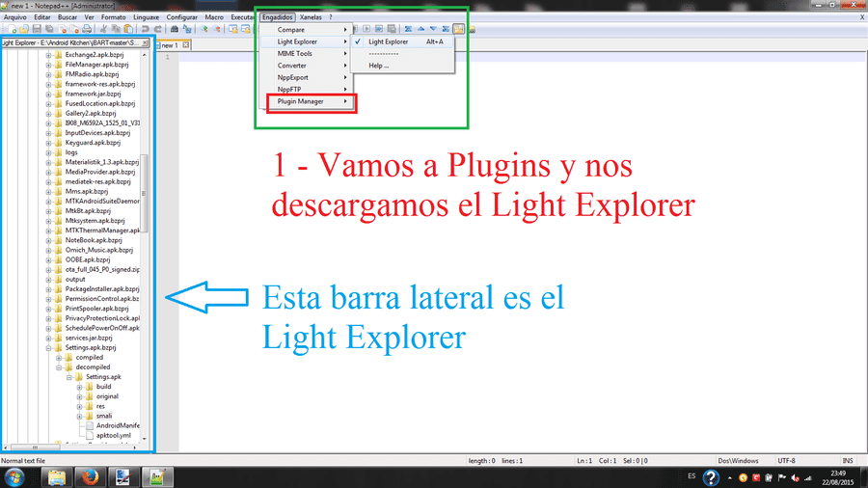The height and width of the screenshot is (488, 868).
Task: Click the Open file toolbar icon
Action: pyautogui.click(x=24, y=29)
